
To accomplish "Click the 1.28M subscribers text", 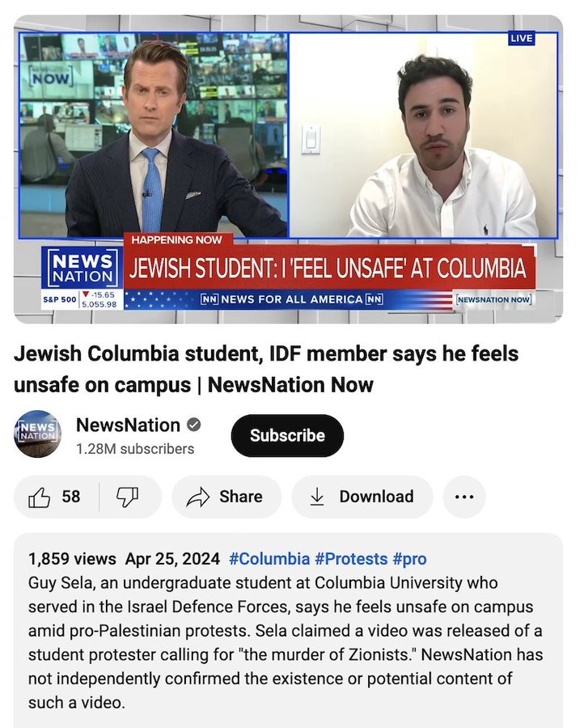I will [x=135, y=449].
